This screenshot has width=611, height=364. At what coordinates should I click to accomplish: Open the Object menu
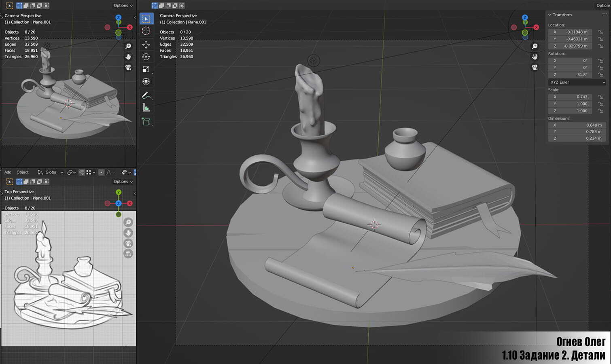click(x=22, y=172)
